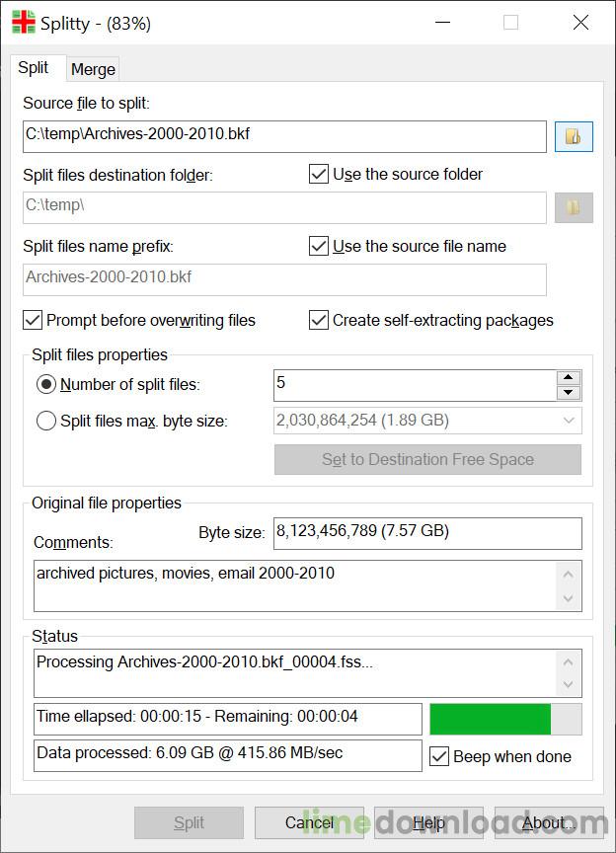Click Processing Archives-2000-2010.bkf_00004.fss status line
Screen dimensions: 616x853
204,662
